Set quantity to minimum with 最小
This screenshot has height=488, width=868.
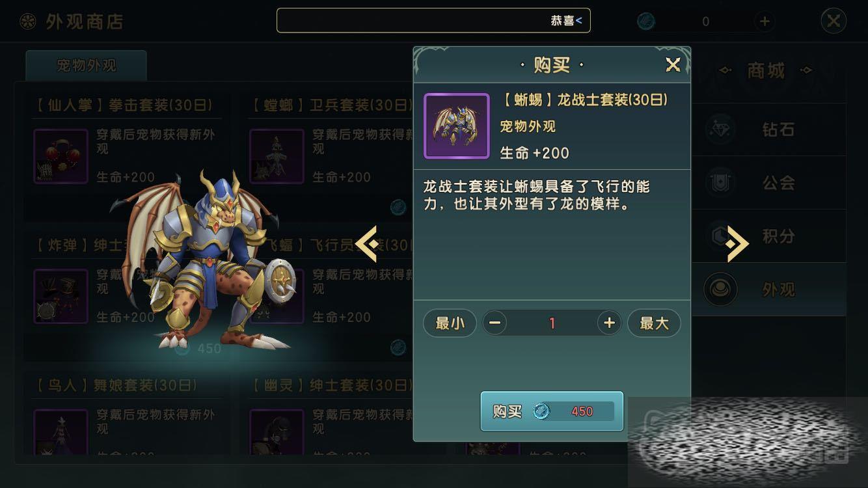pos(450,323)
